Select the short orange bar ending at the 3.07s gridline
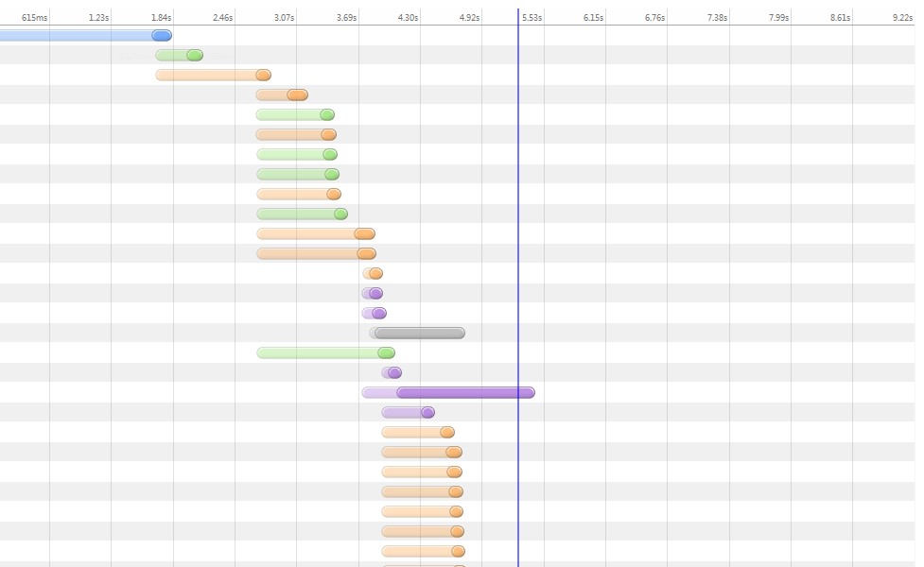The height and width of the screenshot is (567, 924). pos(282,94)
